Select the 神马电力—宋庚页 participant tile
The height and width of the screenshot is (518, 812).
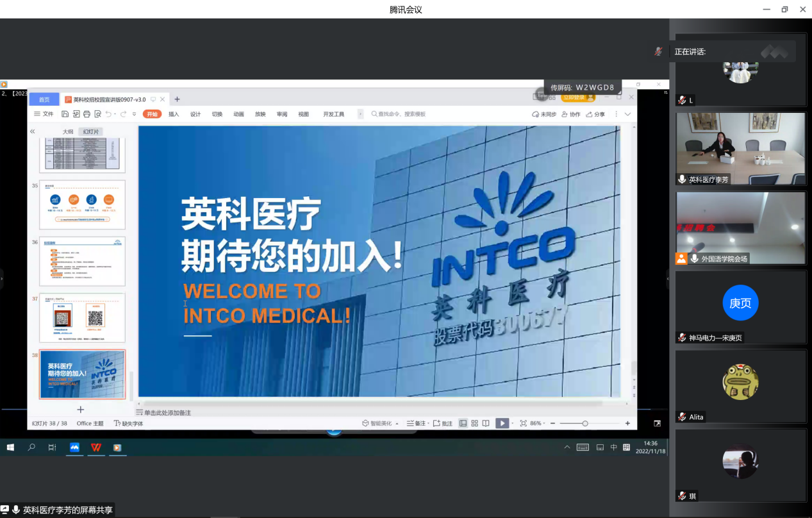741,307
